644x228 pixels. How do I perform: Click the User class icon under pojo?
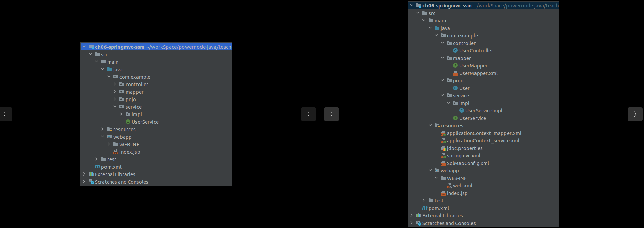(455, 88)
